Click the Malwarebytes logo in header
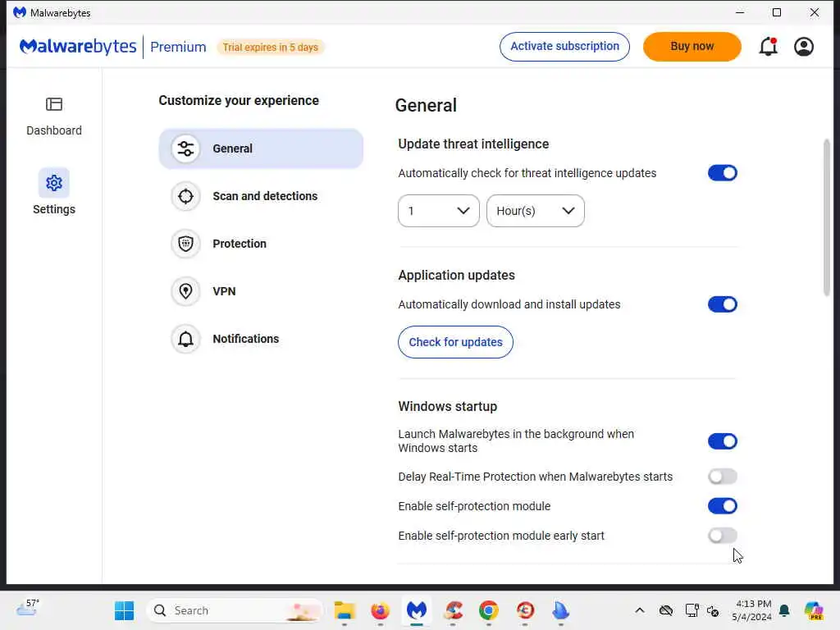 click(78, 47)
